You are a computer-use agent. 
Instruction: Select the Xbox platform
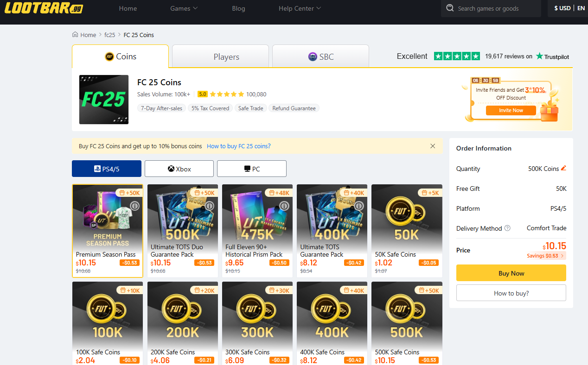click(179, 169)
